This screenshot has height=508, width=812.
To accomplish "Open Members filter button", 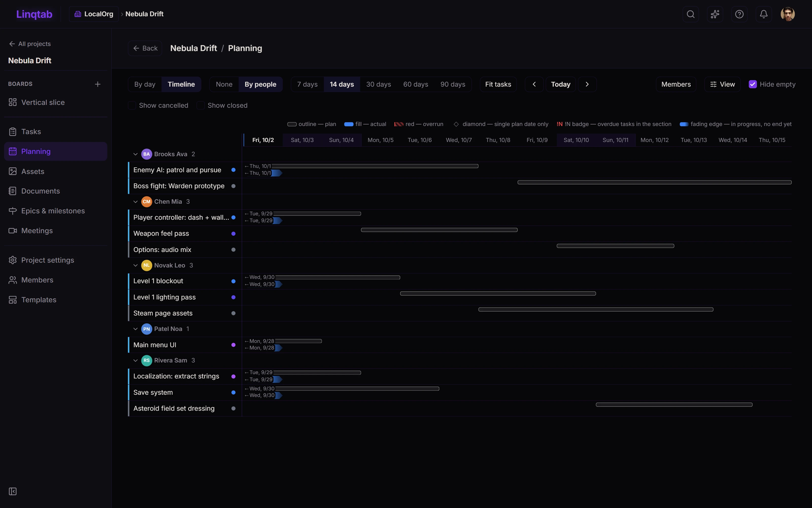I will point(676,84).
